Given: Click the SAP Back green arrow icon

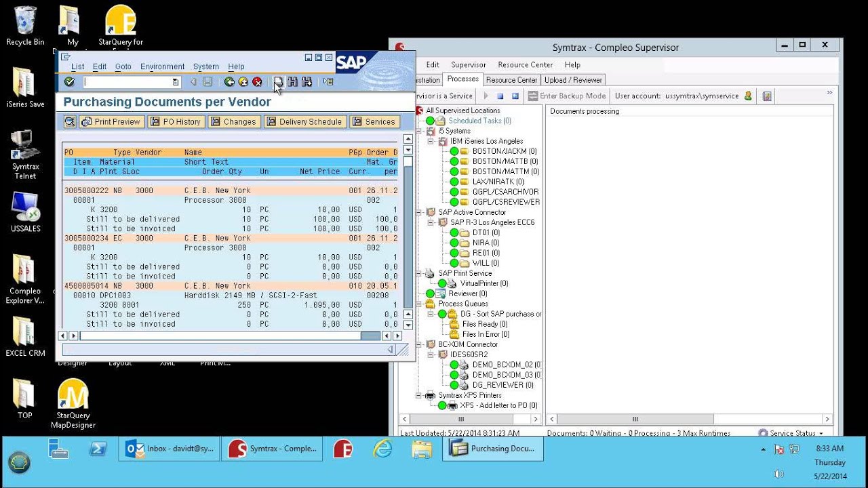Looking at the screenshot, I should point(229,82).
